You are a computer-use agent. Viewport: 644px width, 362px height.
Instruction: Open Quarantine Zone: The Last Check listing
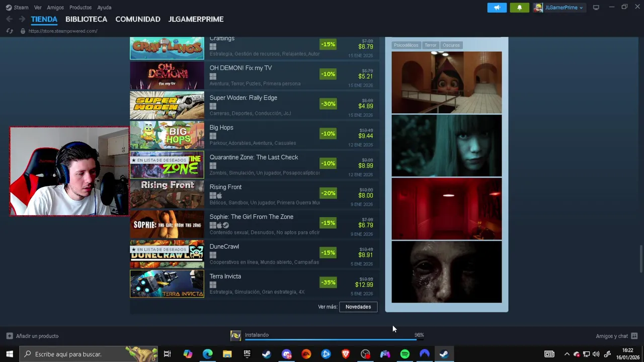[254, 164]
